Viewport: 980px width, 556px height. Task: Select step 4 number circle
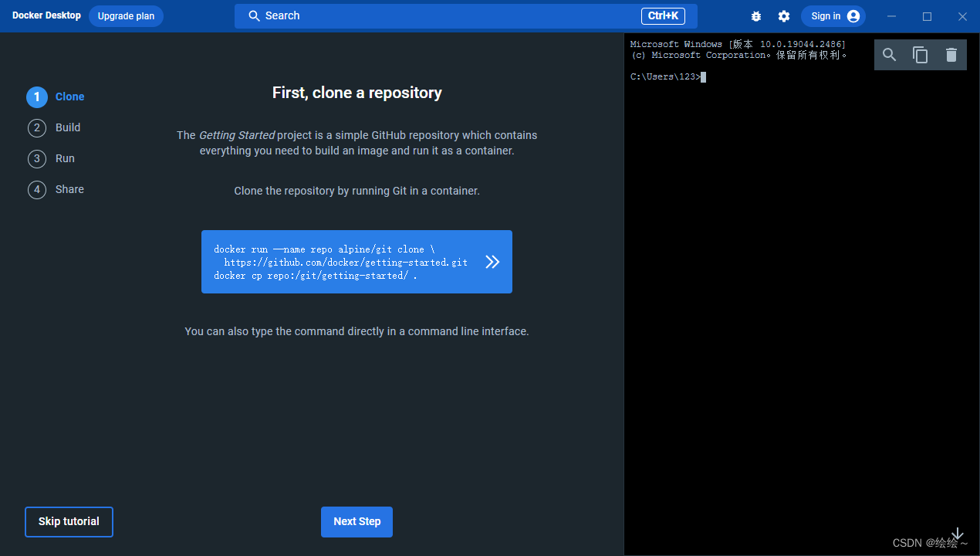pos(37,189)
